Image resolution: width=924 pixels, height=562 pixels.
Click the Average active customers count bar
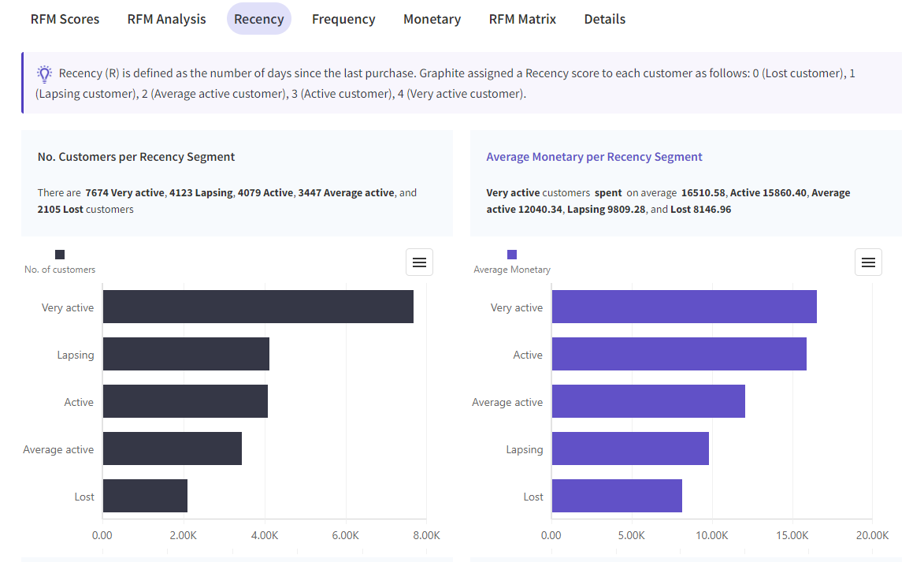(x=172, y=448)
